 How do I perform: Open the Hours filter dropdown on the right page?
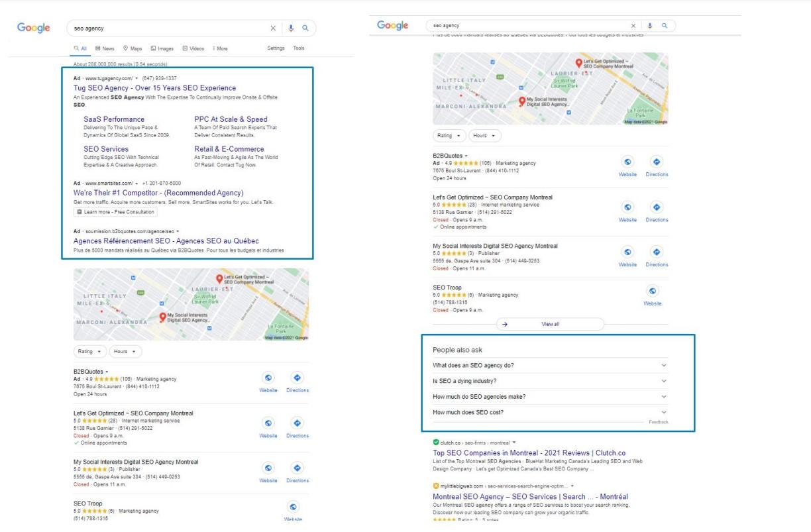click(x=485, y=135)
